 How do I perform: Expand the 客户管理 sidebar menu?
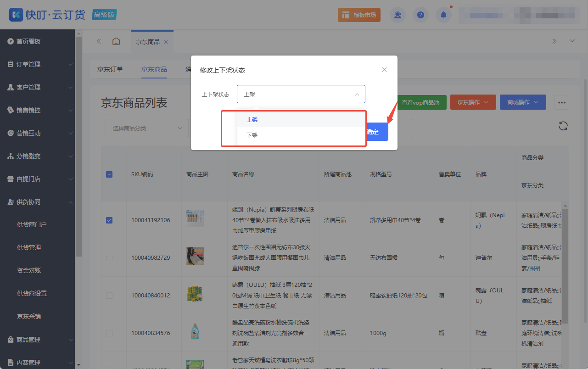tap(37, 87)
